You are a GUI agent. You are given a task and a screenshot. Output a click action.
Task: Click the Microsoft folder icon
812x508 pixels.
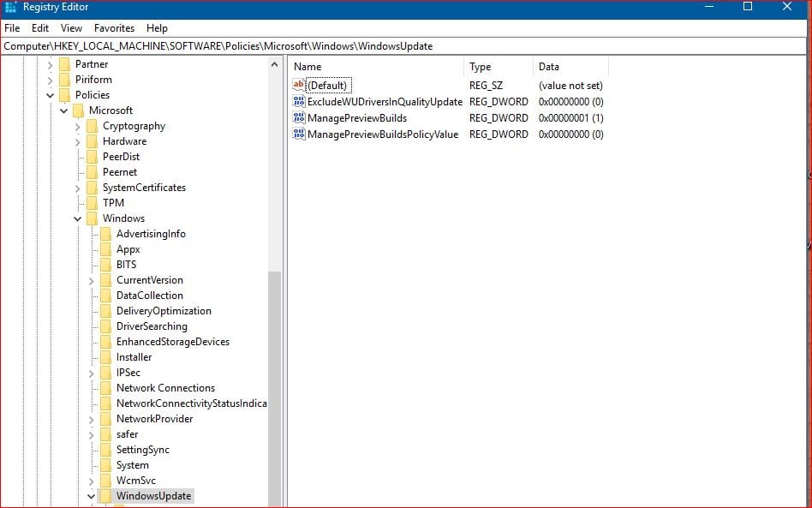79,111
